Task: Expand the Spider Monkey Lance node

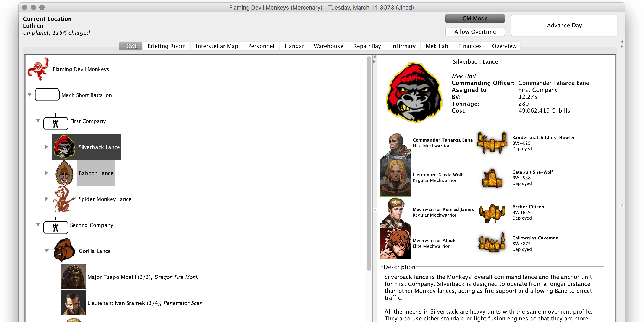Action: pos(47,199)
